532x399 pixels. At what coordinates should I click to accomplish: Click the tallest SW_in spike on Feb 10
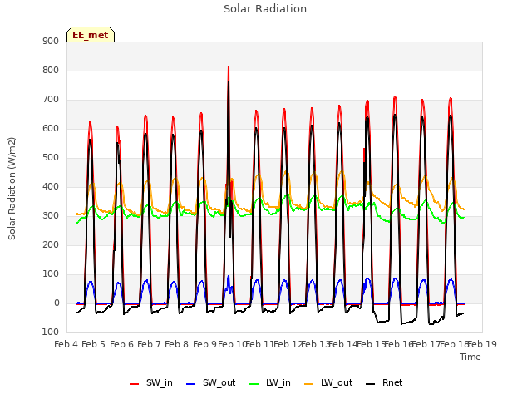229,66
